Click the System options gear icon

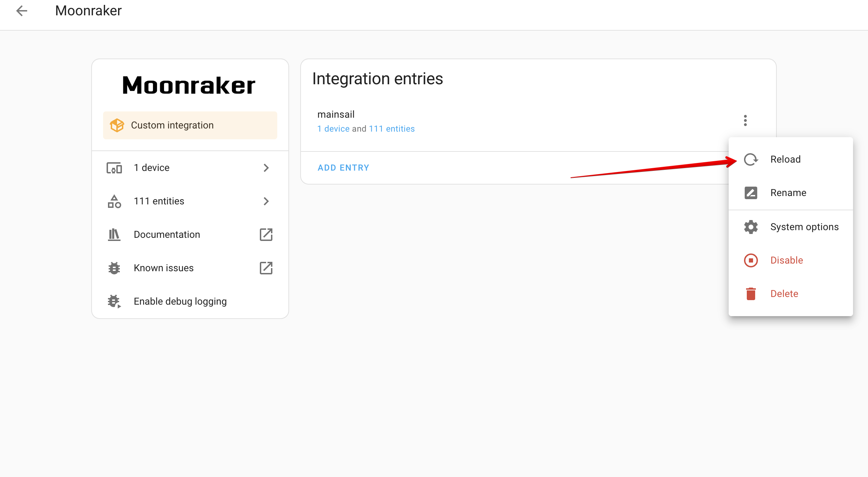tap(751, 227)
